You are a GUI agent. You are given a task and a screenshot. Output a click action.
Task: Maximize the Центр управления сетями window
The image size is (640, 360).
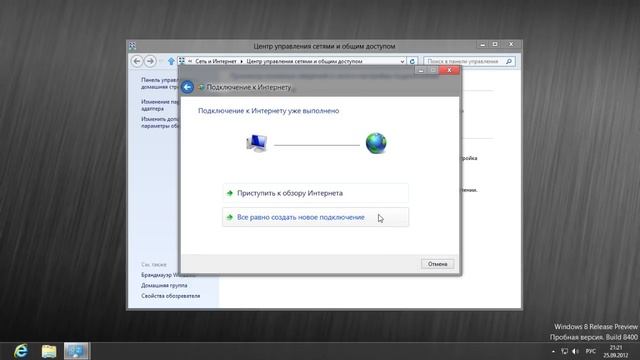click(495, 44)
